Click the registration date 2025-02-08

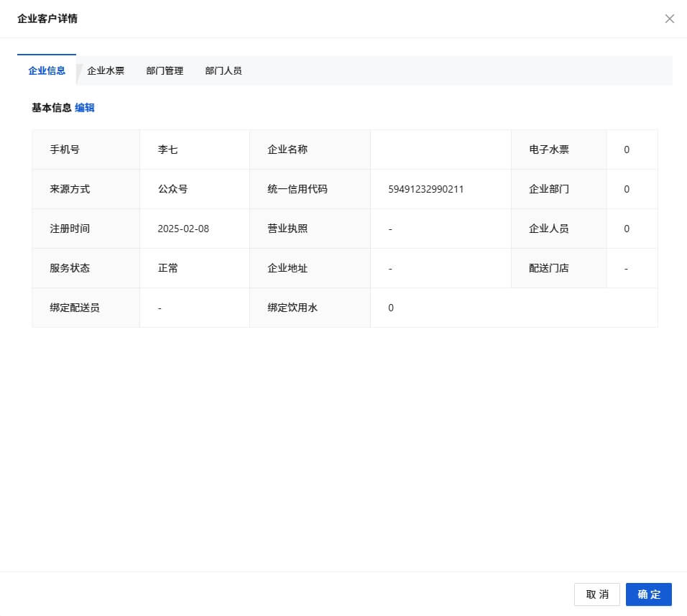tap(183, 229)
